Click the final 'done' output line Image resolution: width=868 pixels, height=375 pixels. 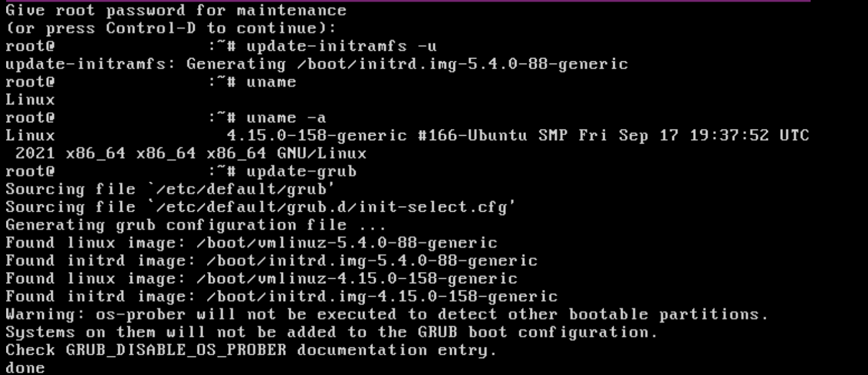(25, 368)
